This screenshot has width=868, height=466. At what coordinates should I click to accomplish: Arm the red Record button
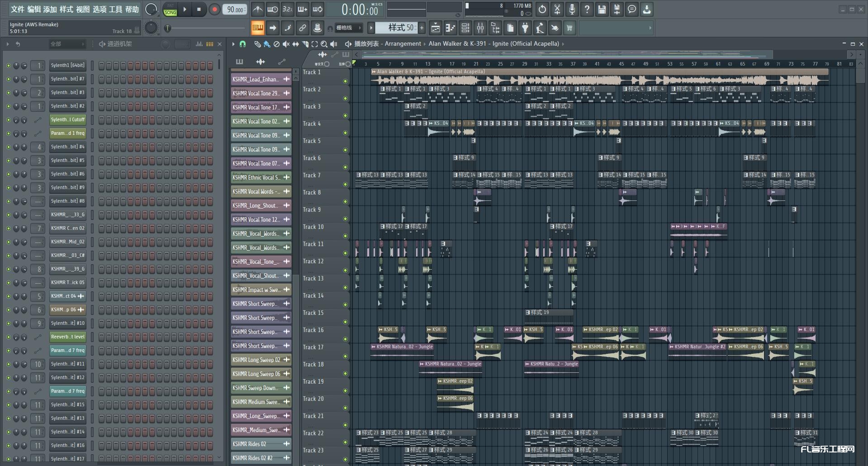tap(214, 9)
